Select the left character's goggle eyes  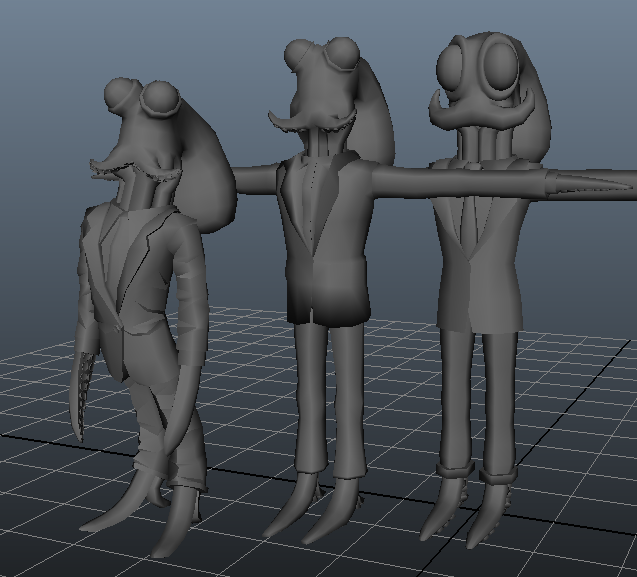pyautogui.click(x=145, y=97)
